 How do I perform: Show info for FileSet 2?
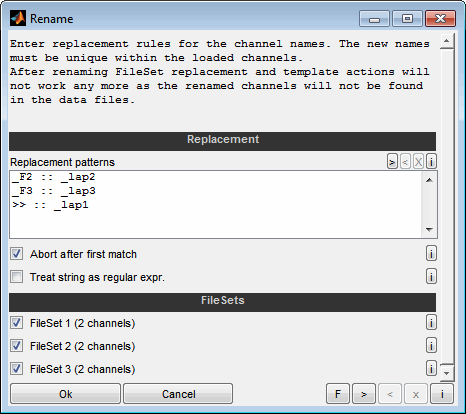(x=431, y=346)
